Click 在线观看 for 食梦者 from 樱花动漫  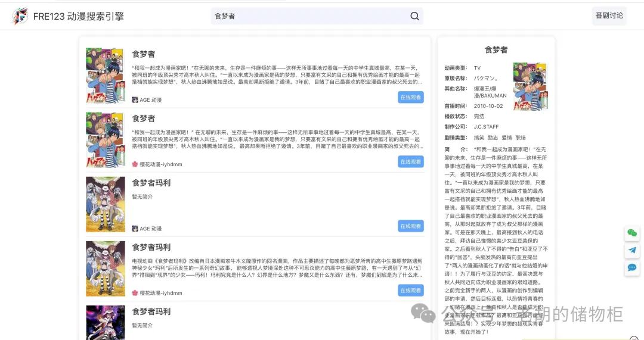(x=411, y=161)
